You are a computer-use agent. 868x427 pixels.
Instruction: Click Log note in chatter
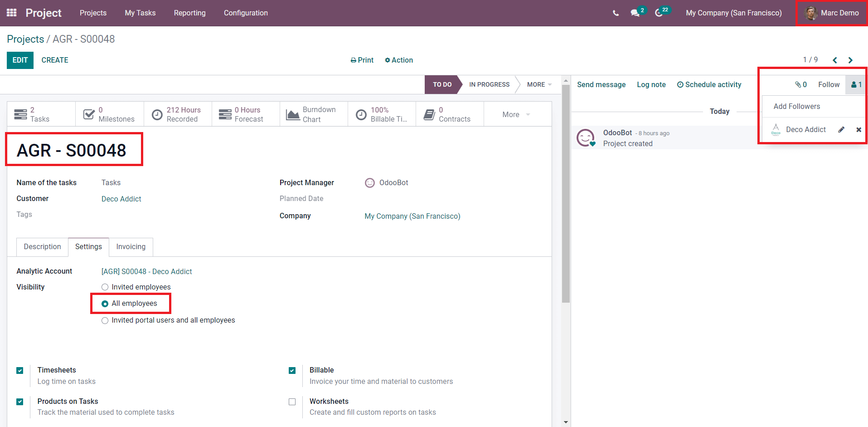click(x=651, y=84)
